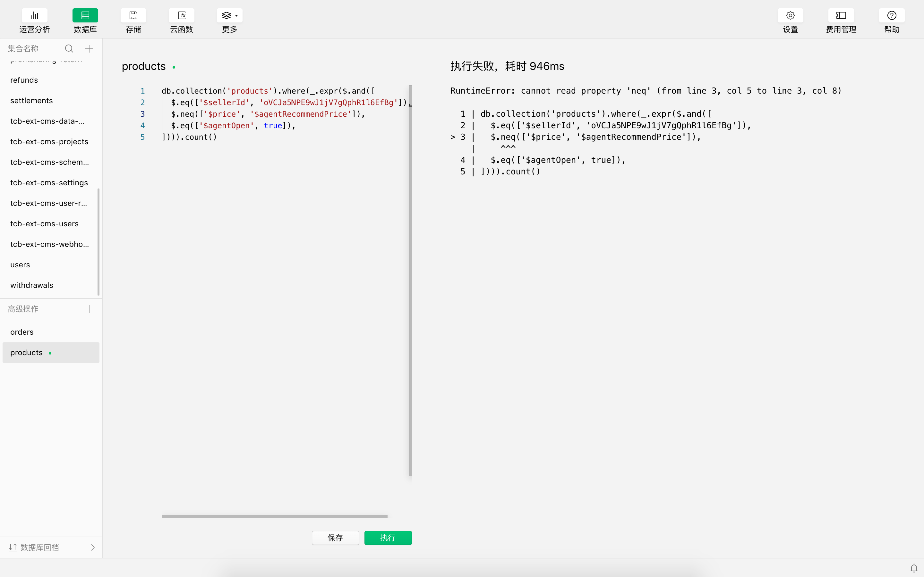Click code line 3 in editor
This screenshot has width=924, height=577.
(x=267, y=114)
